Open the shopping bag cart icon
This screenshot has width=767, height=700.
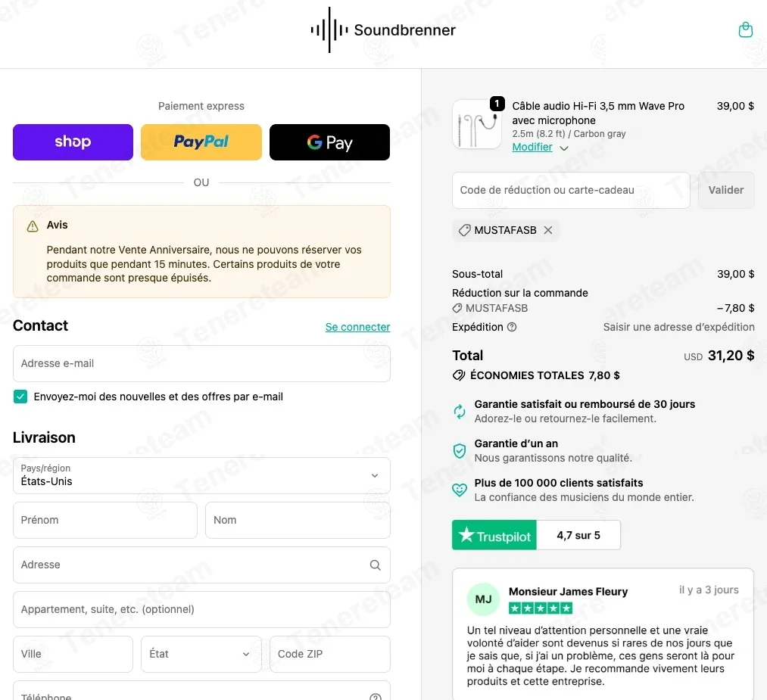pos(745,30)
